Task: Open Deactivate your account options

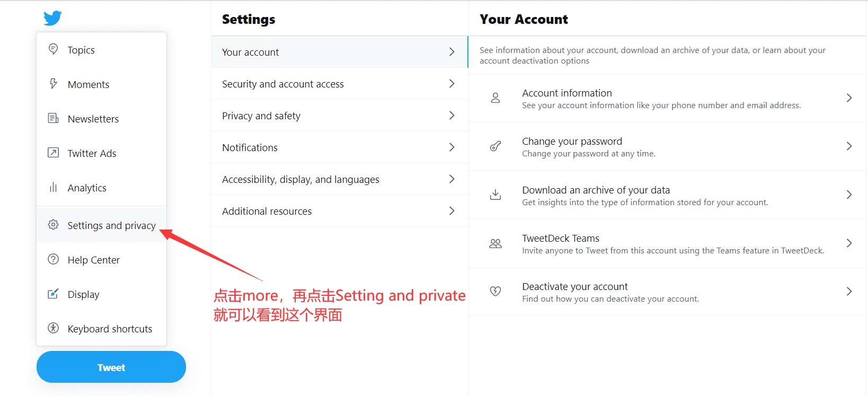Action: (668, 292)
